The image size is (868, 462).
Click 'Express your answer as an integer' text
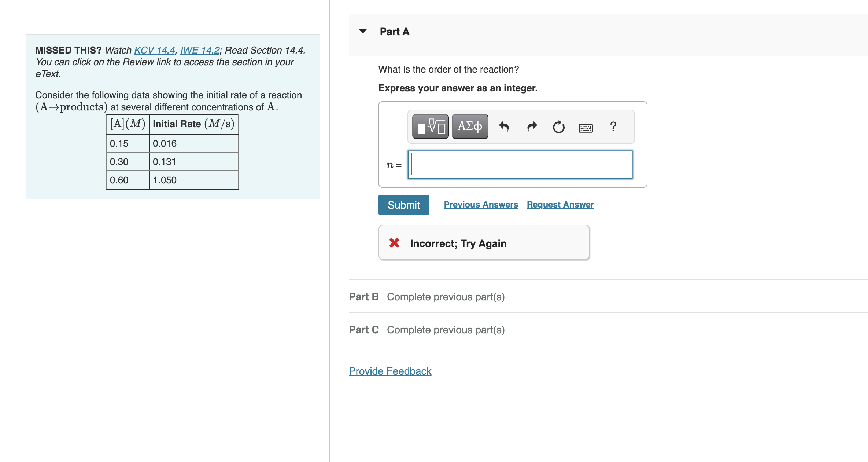click(x=458, y=88)
